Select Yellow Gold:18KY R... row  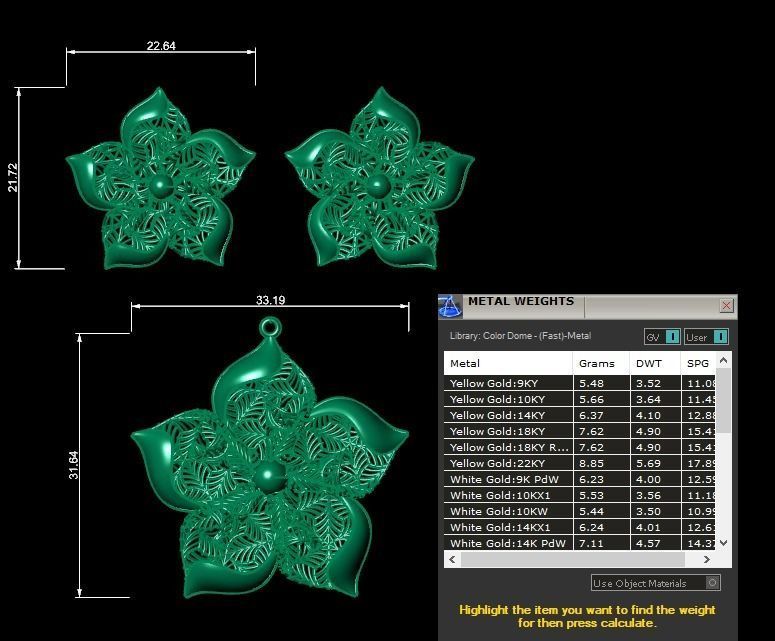(579, 447)
